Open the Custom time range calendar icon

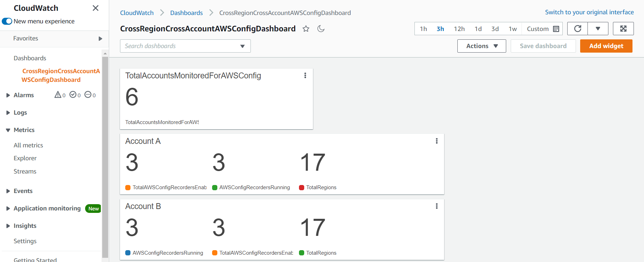click(556, 29)
